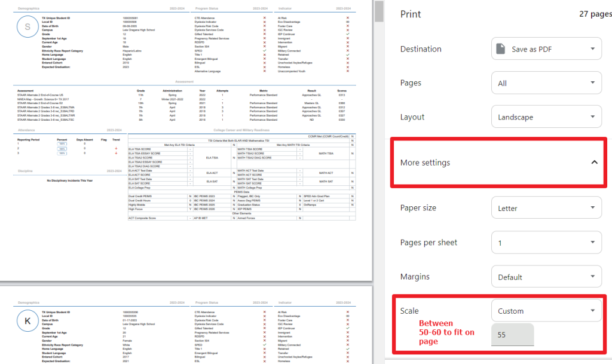Click the Paper size dropdown arrow

[594, 207]
